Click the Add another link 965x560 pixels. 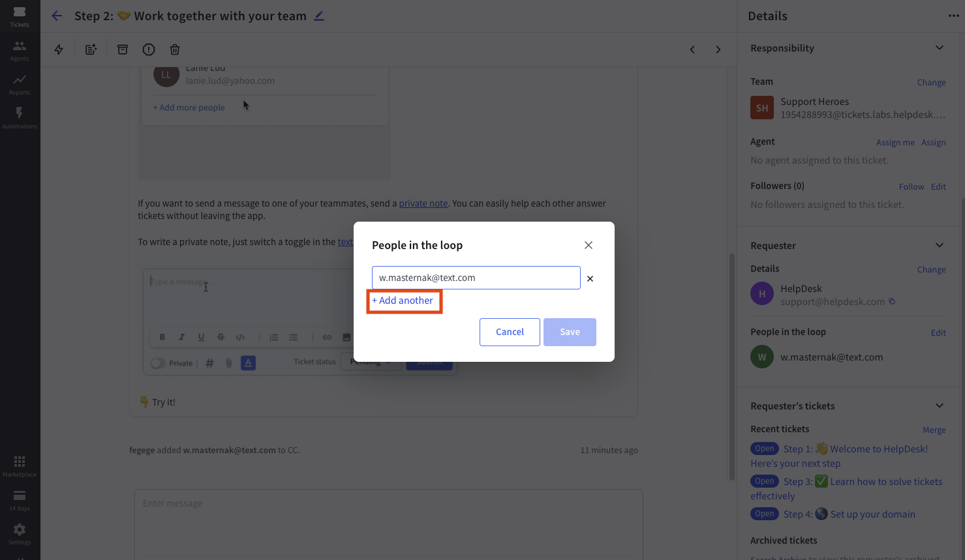click(x=403, y=301)
